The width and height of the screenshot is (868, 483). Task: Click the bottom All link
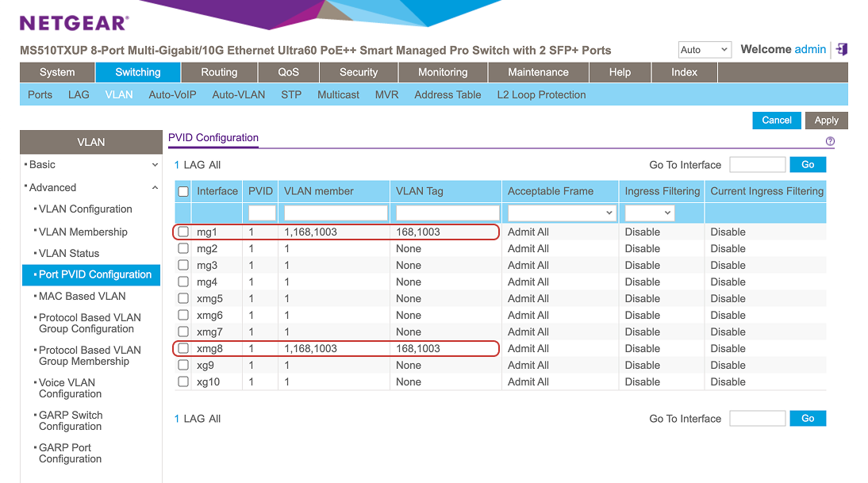coord(215,419)
